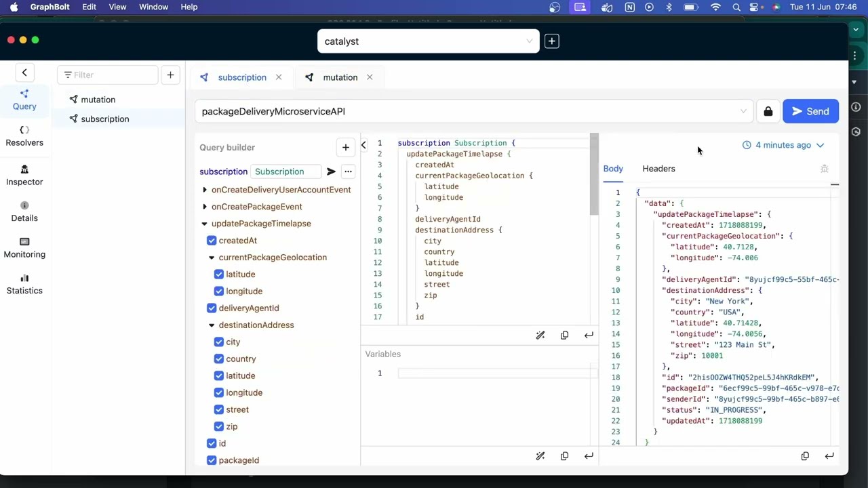Viewport: 868px width, 488px height.
Task: Switch to the mutation tab
Action: (340, 77)
